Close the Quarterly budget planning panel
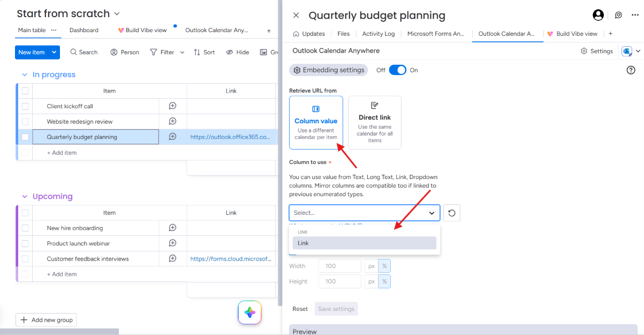This screenshot has width=644, height=335. pos(296,16)
